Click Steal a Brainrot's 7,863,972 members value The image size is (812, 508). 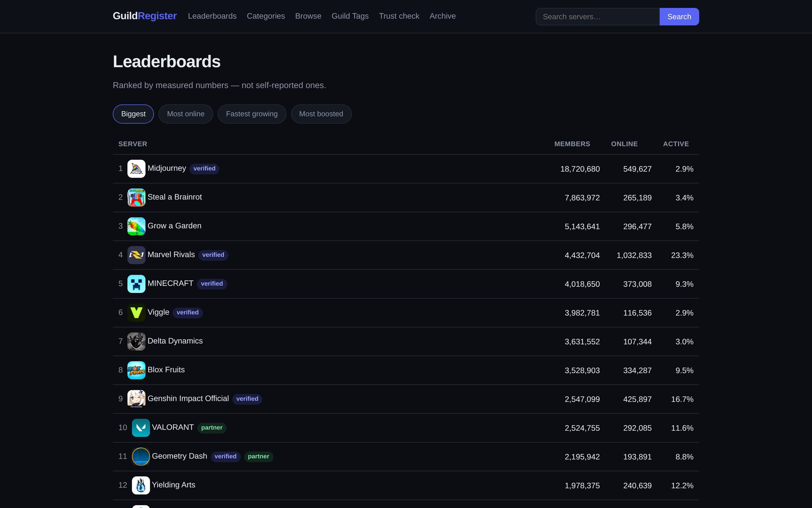582,198
